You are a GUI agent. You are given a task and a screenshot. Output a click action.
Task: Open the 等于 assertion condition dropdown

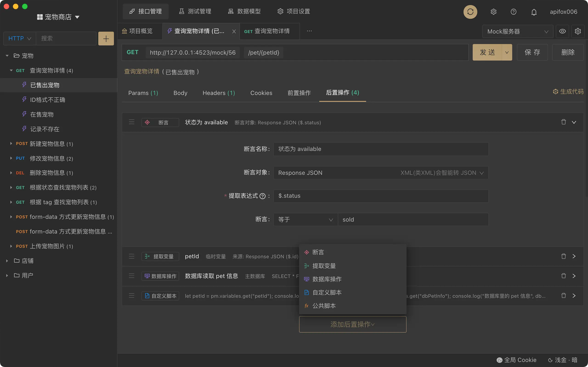pyautogui.click(x=305, y=219)
